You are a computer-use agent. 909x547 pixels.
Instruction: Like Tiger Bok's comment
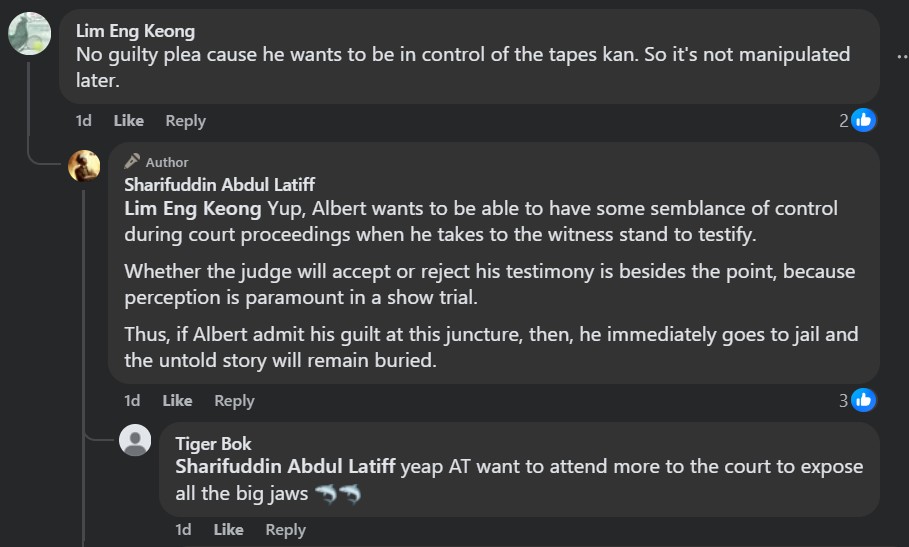coord(228,529)
